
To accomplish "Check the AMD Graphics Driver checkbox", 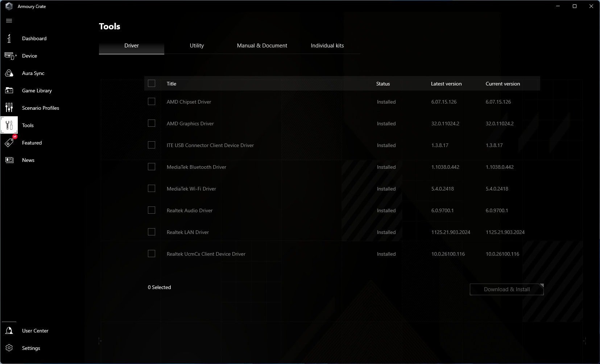I will [x=152, y=123].
